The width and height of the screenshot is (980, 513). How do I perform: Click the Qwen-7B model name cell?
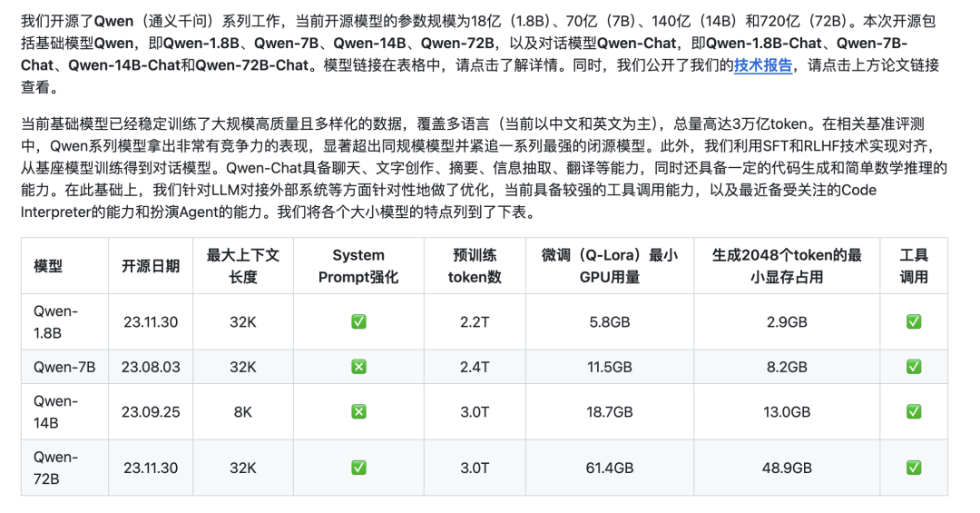click(64, 367)
